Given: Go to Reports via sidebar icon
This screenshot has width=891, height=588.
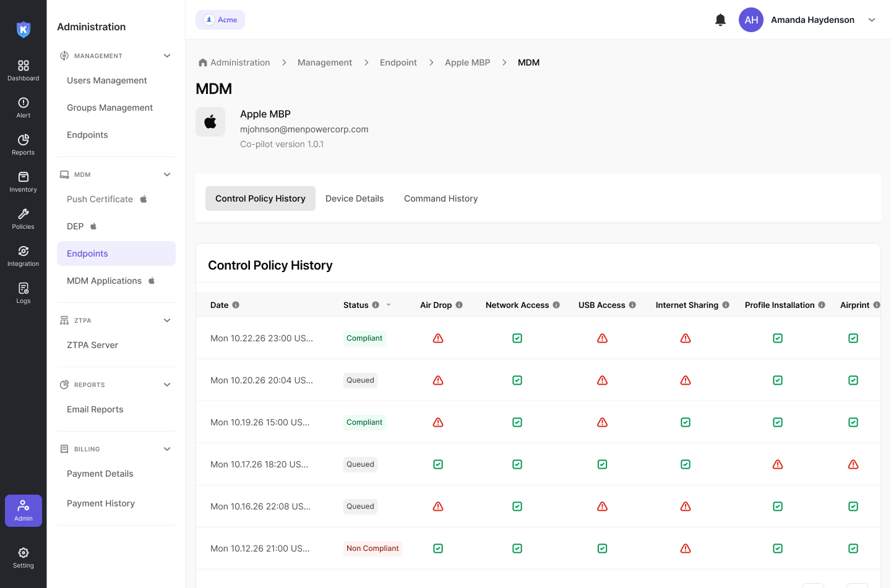Looking at the screenshot, I should tap(24, 144).
